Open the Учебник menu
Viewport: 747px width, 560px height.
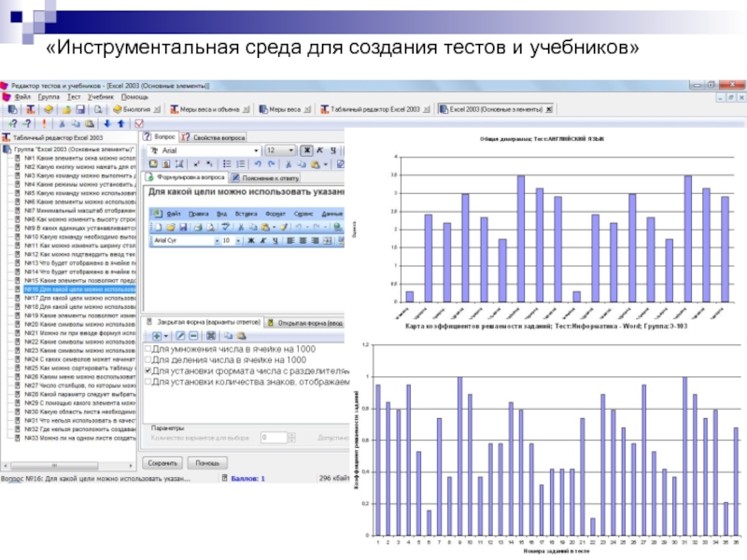[x=101, y=97]
